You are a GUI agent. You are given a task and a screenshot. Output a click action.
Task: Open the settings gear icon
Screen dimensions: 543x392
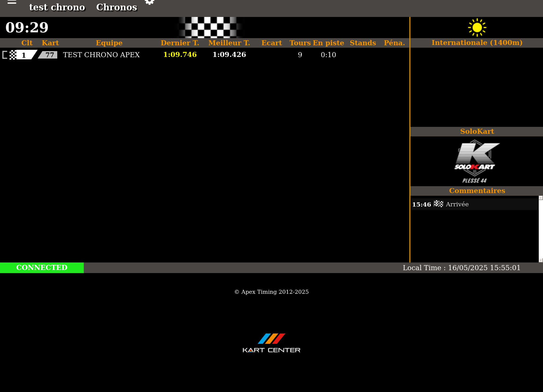[x=150, y=2]
